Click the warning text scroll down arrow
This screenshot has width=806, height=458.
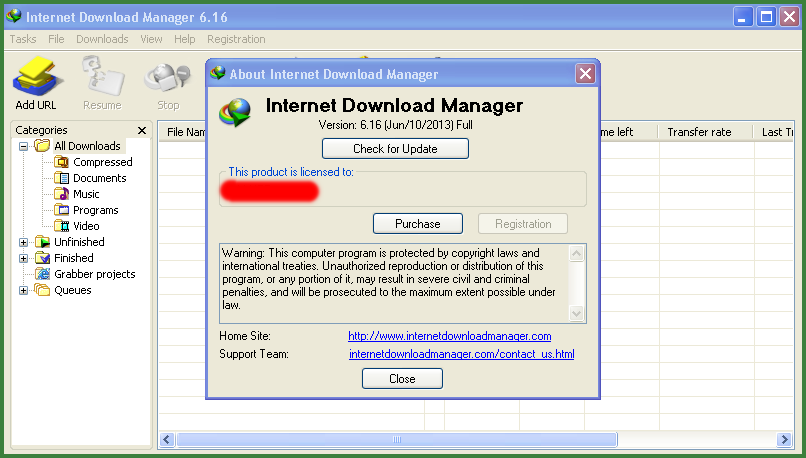pyautogui.click(x=577, y=313)
